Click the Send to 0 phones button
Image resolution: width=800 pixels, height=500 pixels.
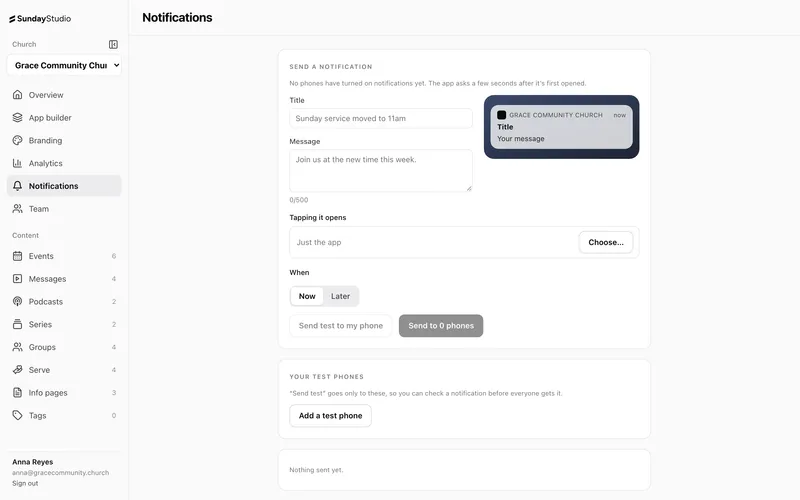pos(441,326)
